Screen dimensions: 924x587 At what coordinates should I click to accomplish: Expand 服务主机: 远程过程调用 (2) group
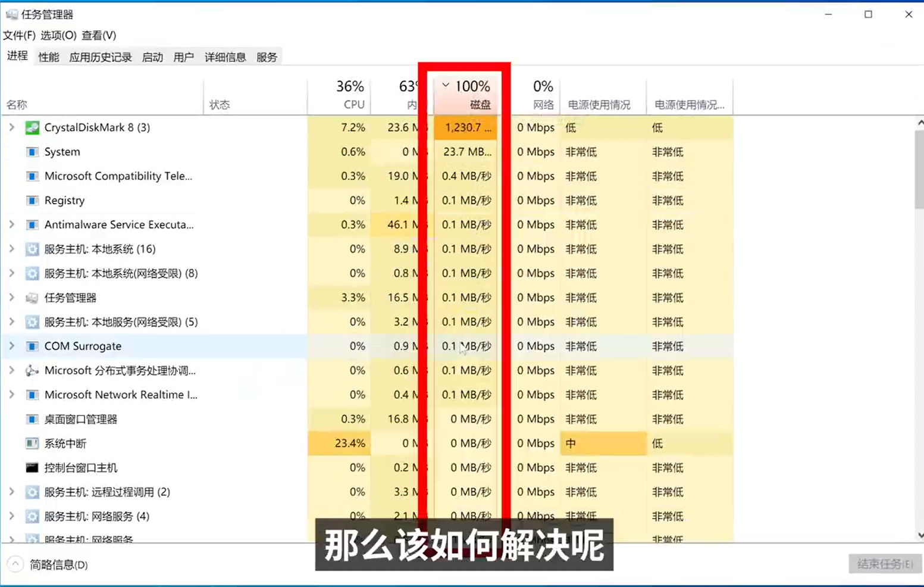click(11, 492)
